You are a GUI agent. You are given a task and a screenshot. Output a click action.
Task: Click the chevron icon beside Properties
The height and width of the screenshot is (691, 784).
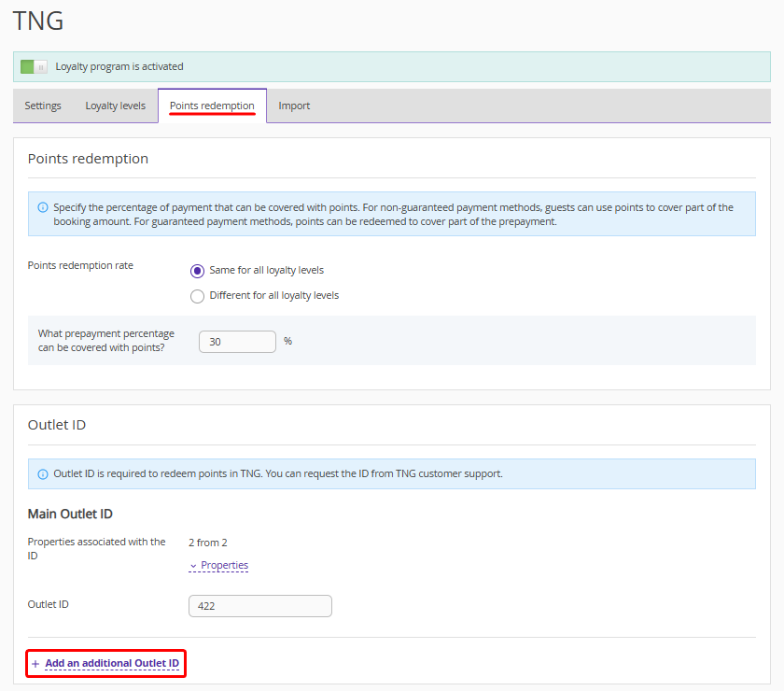(x=193, y=566)
